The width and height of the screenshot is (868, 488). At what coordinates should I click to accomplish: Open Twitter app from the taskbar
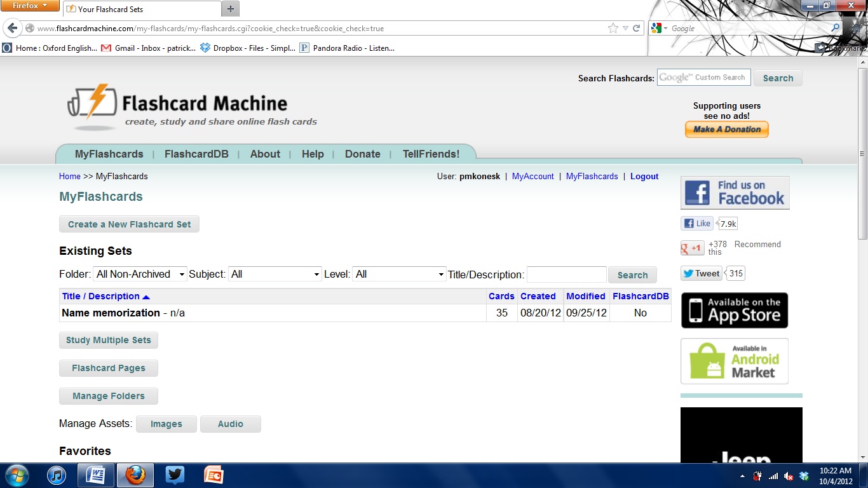[x=175, y=475]
